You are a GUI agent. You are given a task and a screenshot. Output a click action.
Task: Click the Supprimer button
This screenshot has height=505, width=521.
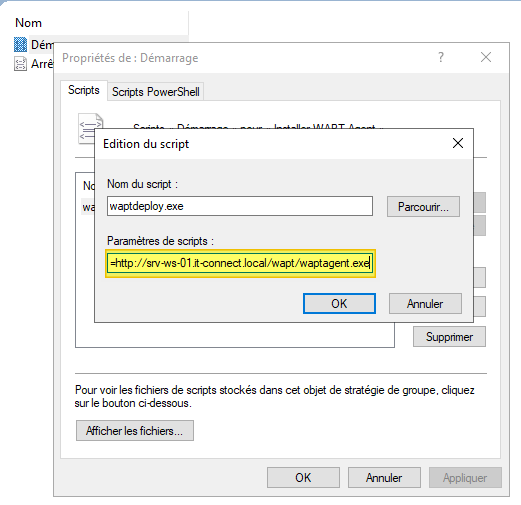click(449, 337)
